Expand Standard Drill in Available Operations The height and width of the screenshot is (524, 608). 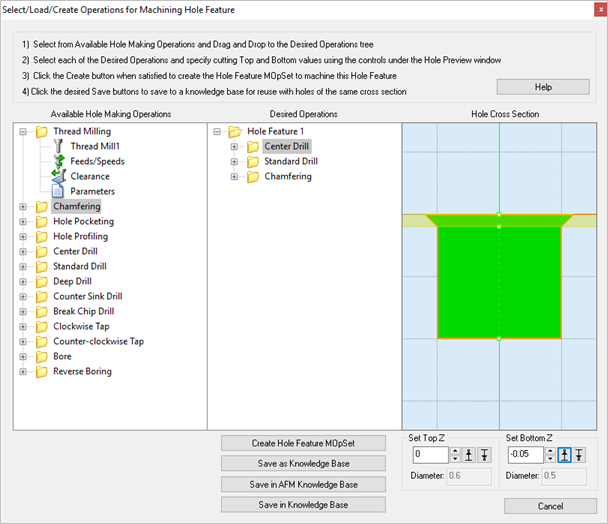(23, 266)
